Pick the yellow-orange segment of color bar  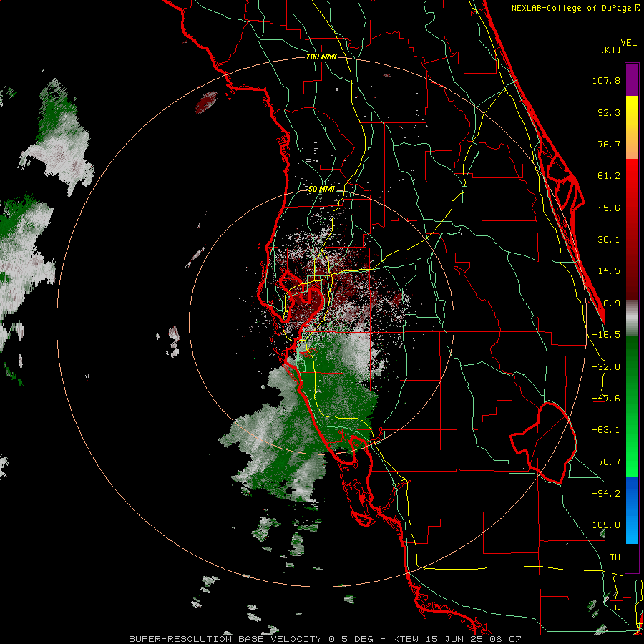(x=632, y=127)
